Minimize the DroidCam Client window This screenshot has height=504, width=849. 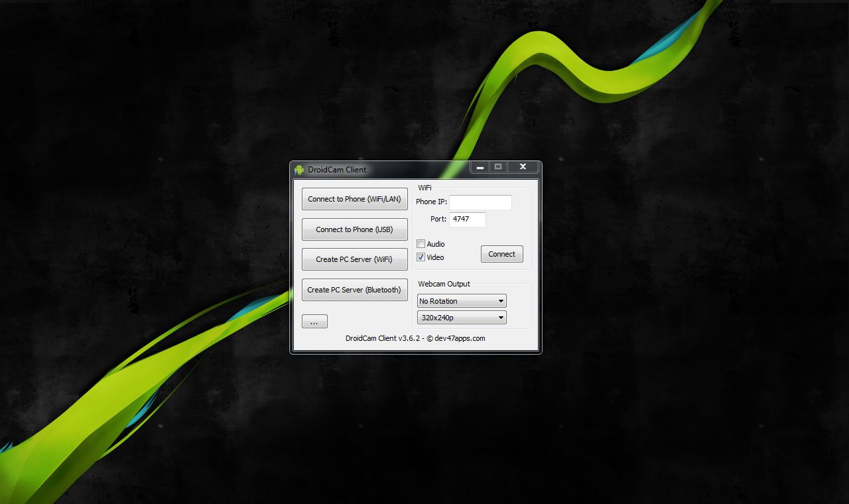tap(480, 167)
